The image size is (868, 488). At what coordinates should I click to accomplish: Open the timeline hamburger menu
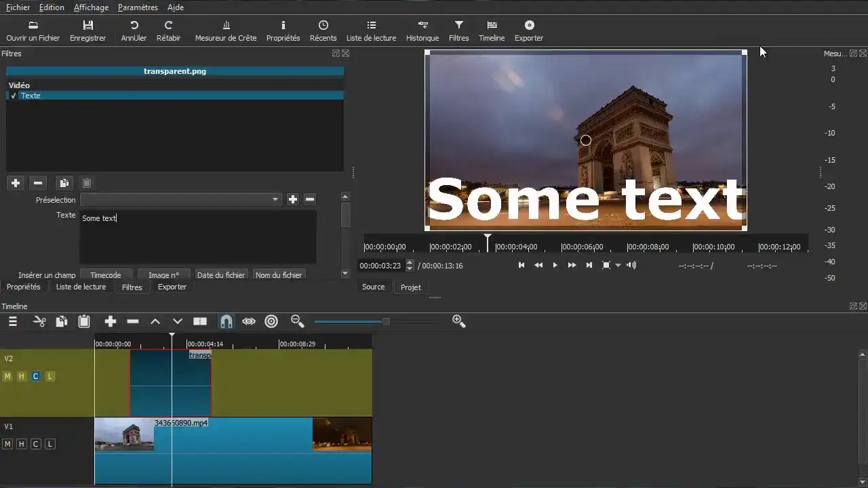[x=12, y=321]
